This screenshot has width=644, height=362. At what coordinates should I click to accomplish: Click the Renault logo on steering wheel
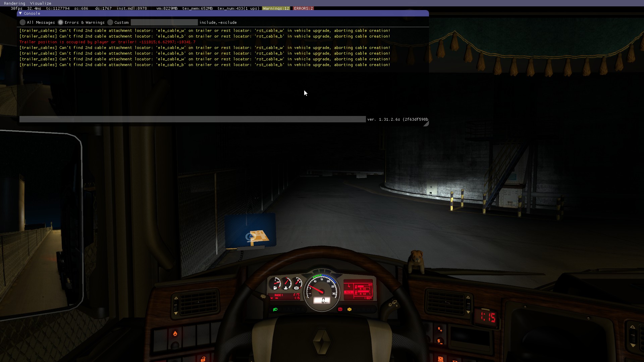tap(322, 341)
